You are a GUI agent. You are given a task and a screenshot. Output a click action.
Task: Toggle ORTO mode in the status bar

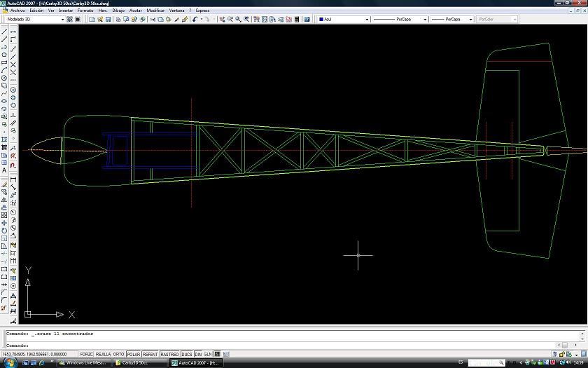119,355
